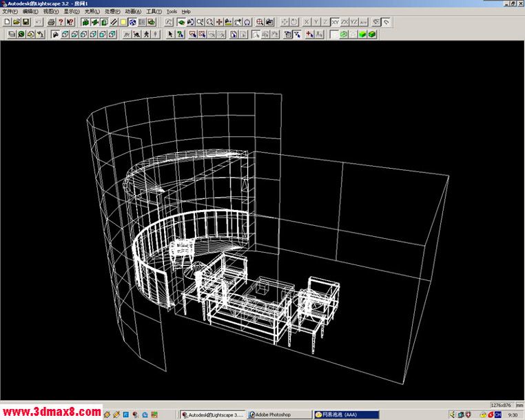This screenshot has width=525, height=420.
Task: Toggle the XY plane constraint
Action: pyautogui.click(x=335, y=22)
